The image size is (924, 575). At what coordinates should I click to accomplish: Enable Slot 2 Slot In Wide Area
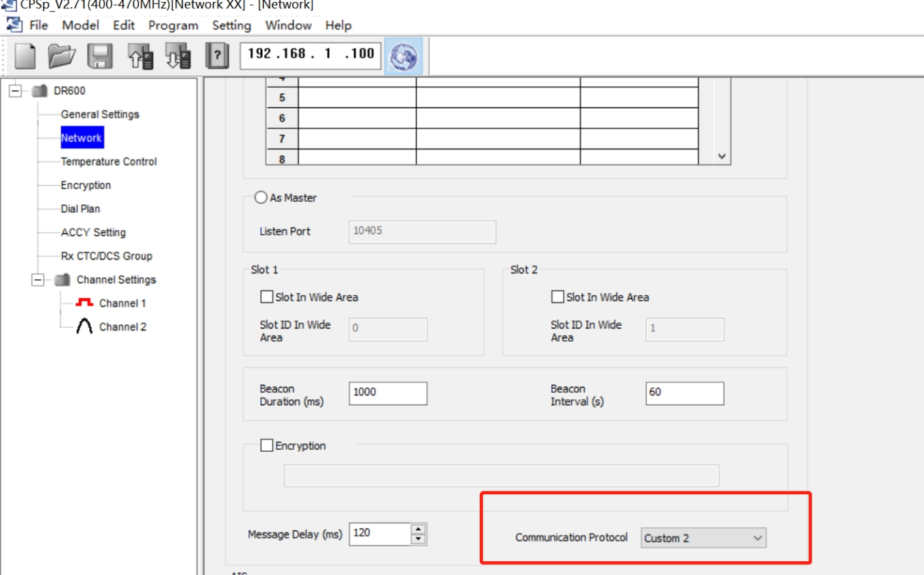pyautogui.click(x=558, y=297)
